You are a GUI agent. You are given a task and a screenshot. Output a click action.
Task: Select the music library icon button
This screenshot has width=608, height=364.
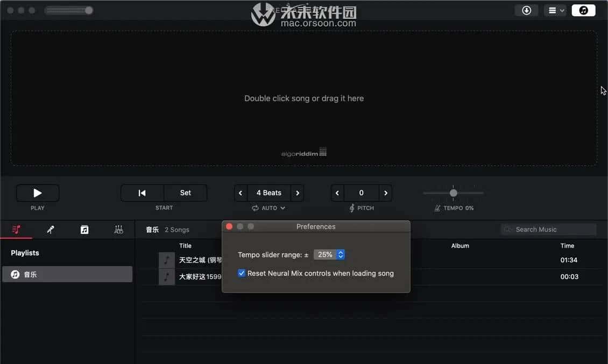click(x=583, y=10)
